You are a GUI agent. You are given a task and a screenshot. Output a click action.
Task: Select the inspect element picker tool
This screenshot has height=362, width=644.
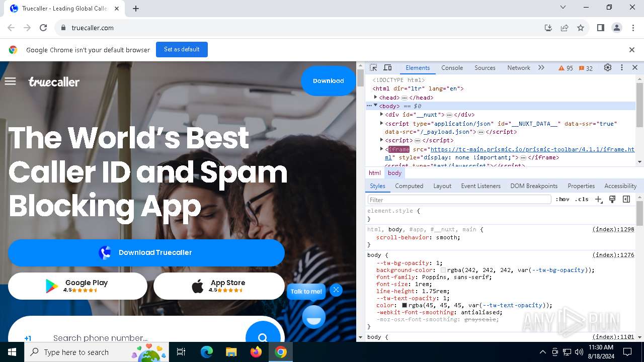coord(373,68)
